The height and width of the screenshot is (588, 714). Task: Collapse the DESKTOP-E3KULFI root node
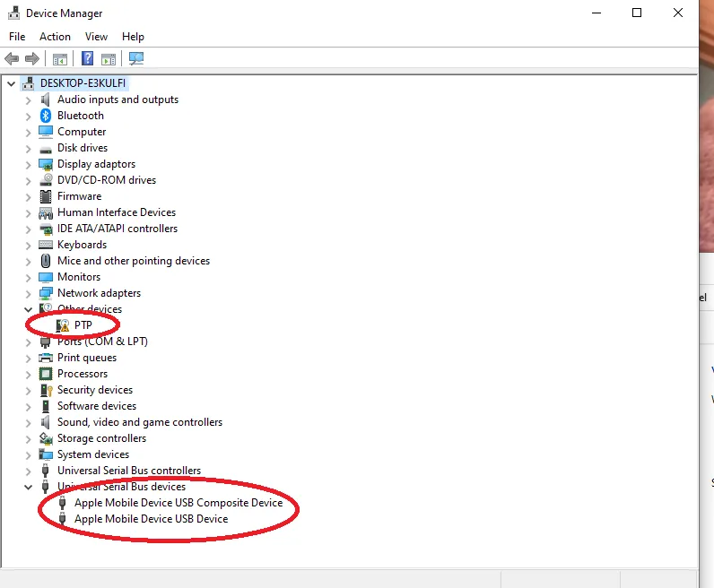click(12, 83)
